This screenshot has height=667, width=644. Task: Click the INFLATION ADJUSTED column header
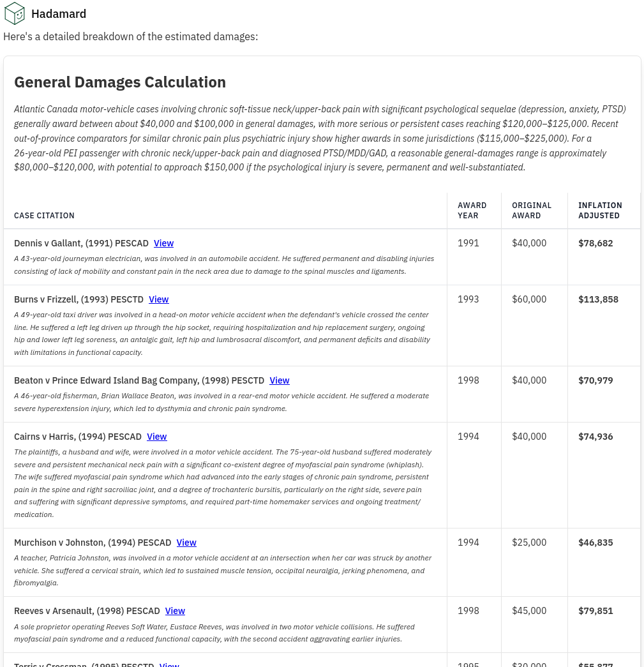(600, 211)
